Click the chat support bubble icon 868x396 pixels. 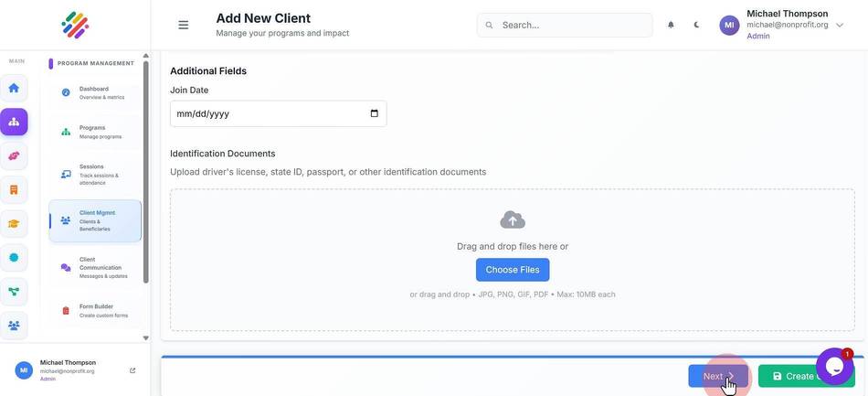[x=833, y=366]
